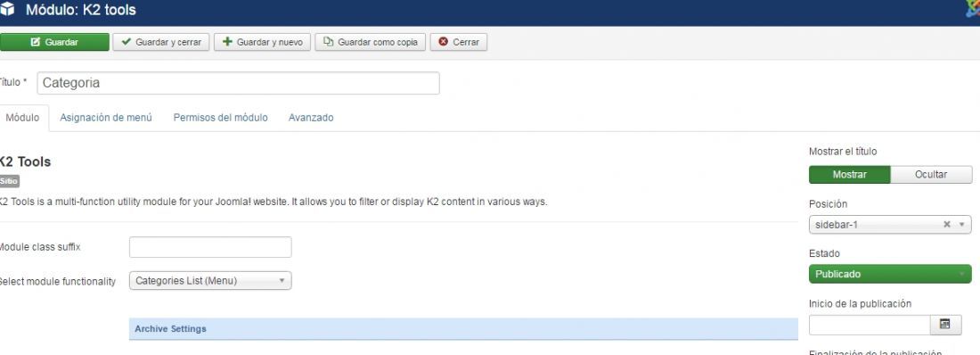Viewport: 980px width, 355px height.
Task: Click Guardar como copia button
Action: [x=370, y=42]
